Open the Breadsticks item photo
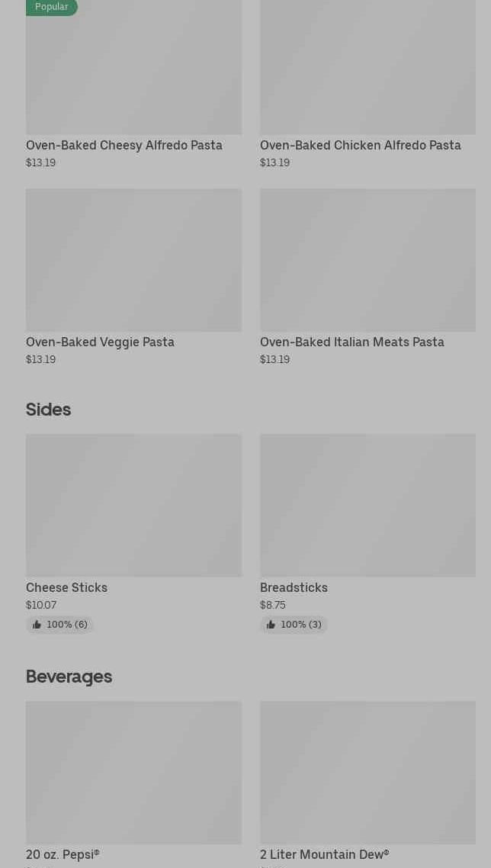 367,505
